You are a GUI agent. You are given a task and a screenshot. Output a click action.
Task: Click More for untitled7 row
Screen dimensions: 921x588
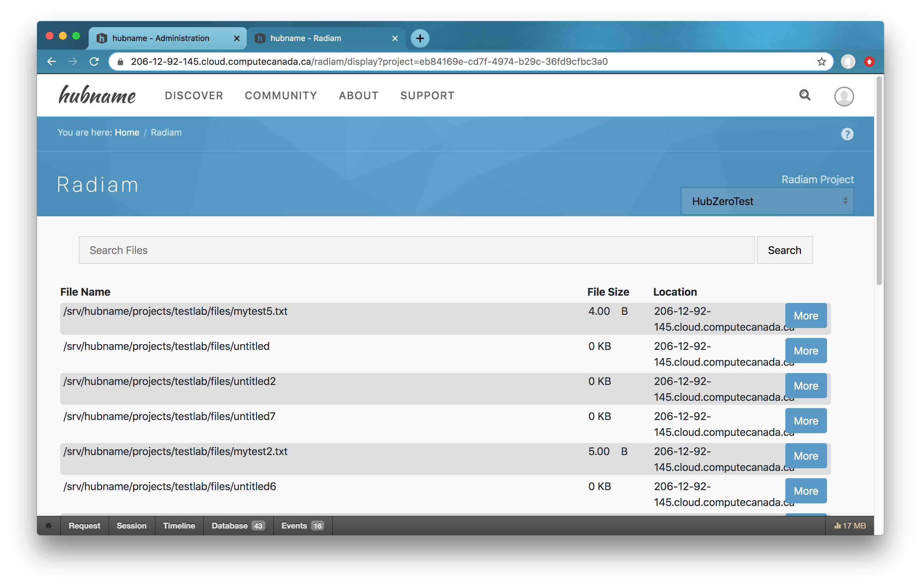(x=806, y=421)
